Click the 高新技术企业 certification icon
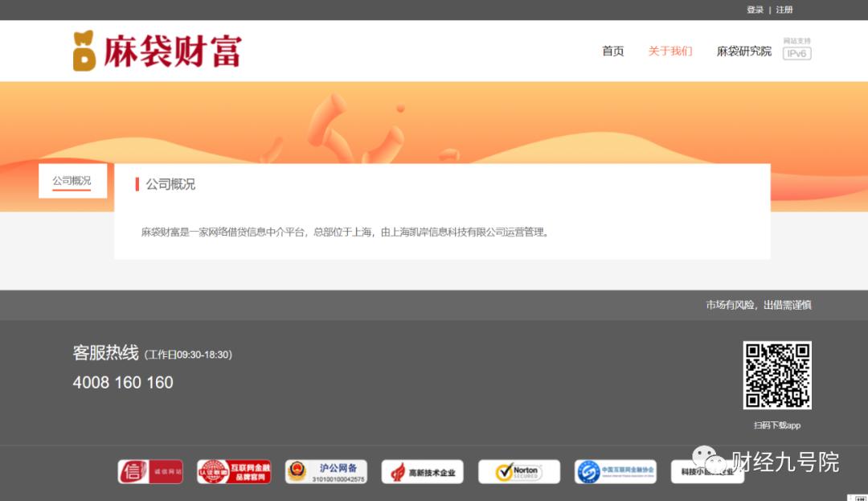The image size is (868, 501). [422, 471]
